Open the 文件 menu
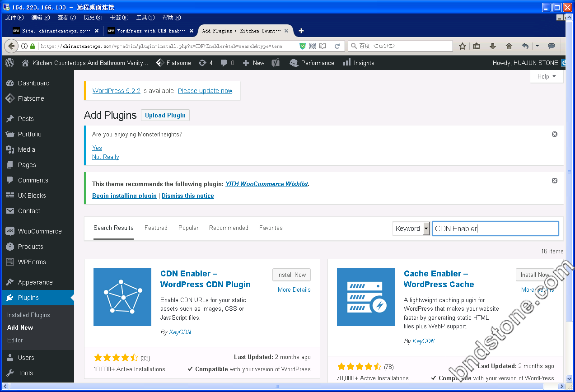The height and width of the screenshot is (392, 575). click(x=14, y=18)
